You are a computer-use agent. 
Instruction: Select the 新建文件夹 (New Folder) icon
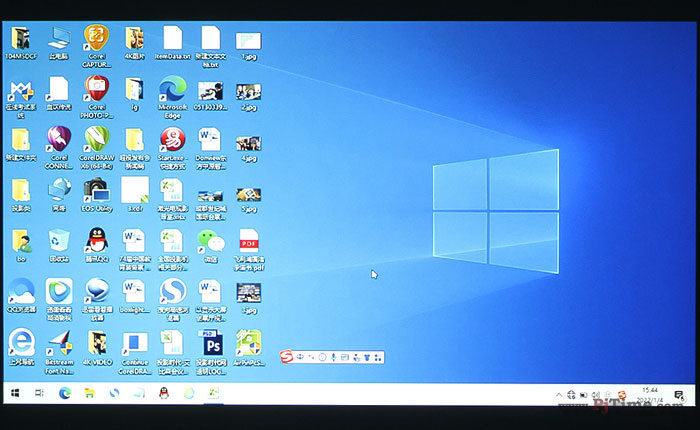(x=21, y=139)
